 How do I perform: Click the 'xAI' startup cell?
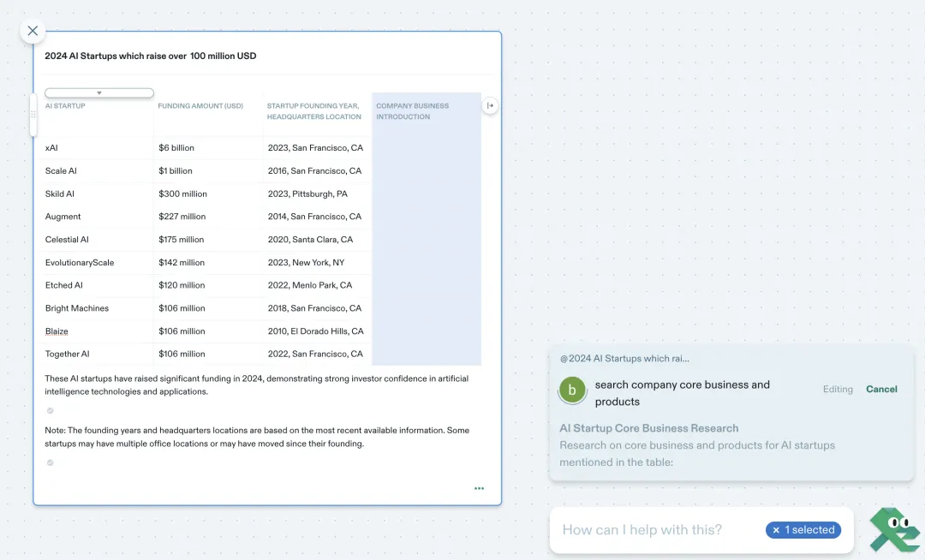point(98,148)
